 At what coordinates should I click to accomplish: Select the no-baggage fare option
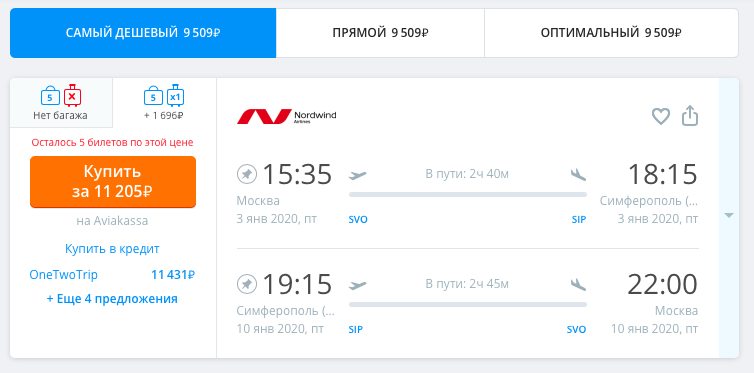coord(61,103)
